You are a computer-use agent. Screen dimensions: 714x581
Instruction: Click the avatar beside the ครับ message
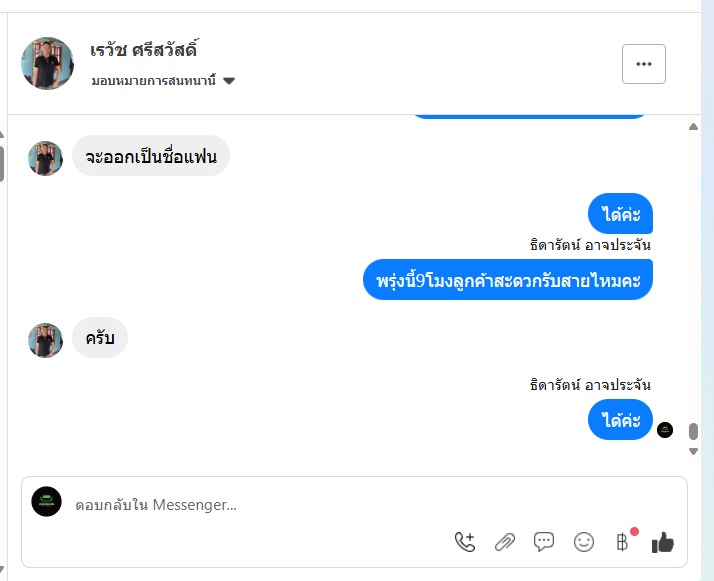click(x=46, y=340)
